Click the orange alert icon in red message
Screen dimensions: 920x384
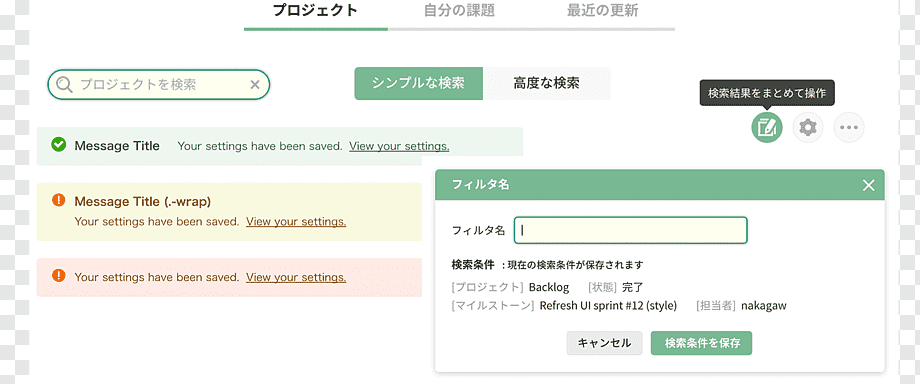58,275
